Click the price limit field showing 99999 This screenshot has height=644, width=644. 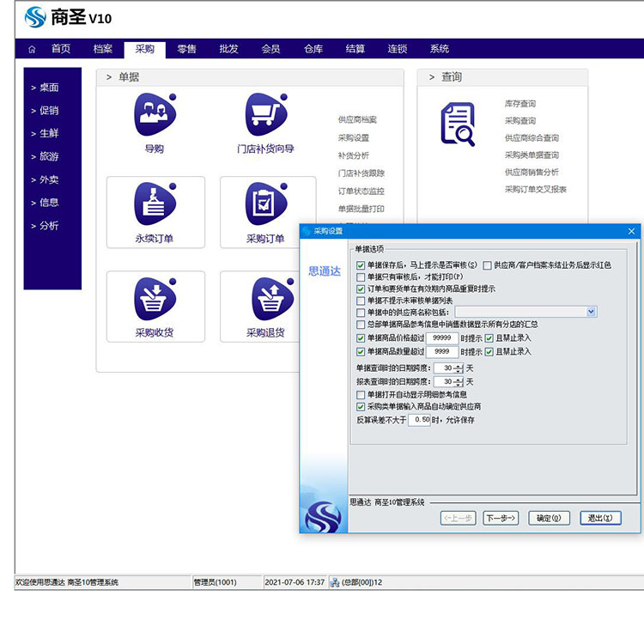click(442, 338)
